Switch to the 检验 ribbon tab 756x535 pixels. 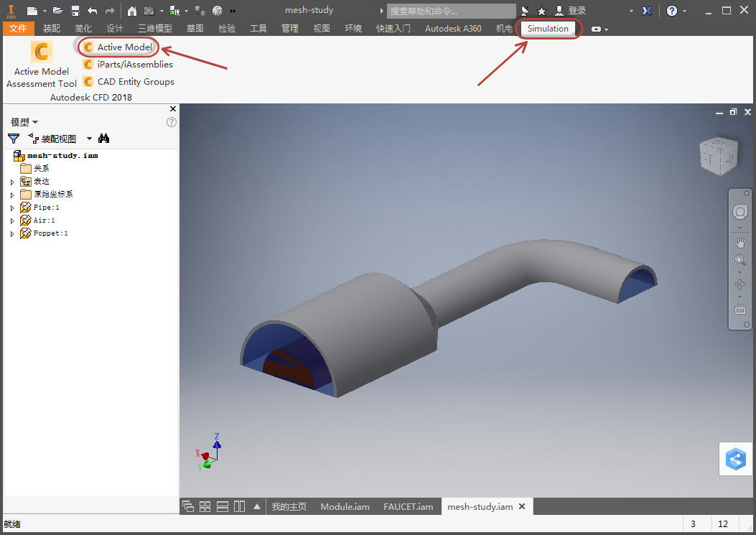pyautogui.click(x=227, y=29)
